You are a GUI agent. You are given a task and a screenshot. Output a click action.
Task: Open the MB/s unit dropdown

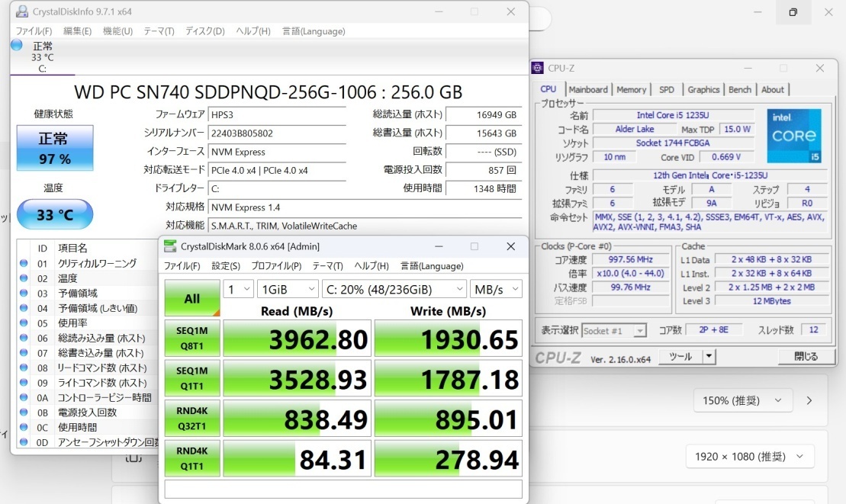(x=495, y=290)
